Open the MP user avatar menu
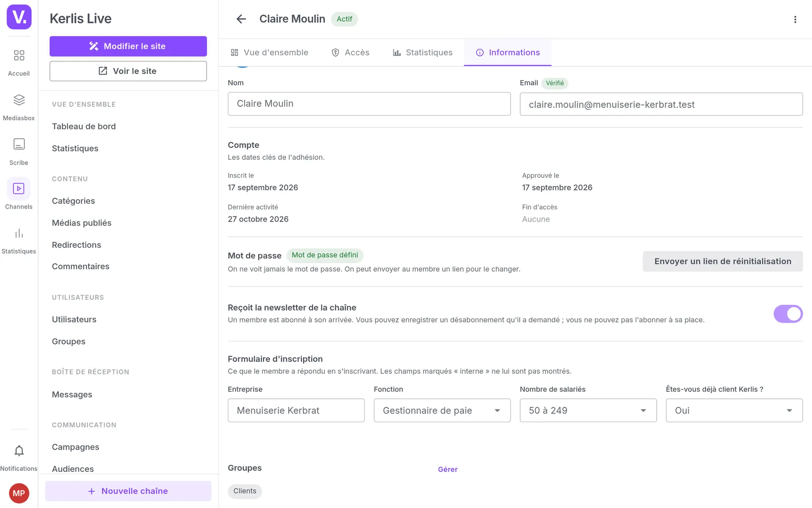The width and height of the screenshot is (812, 508). coord(19,493)
